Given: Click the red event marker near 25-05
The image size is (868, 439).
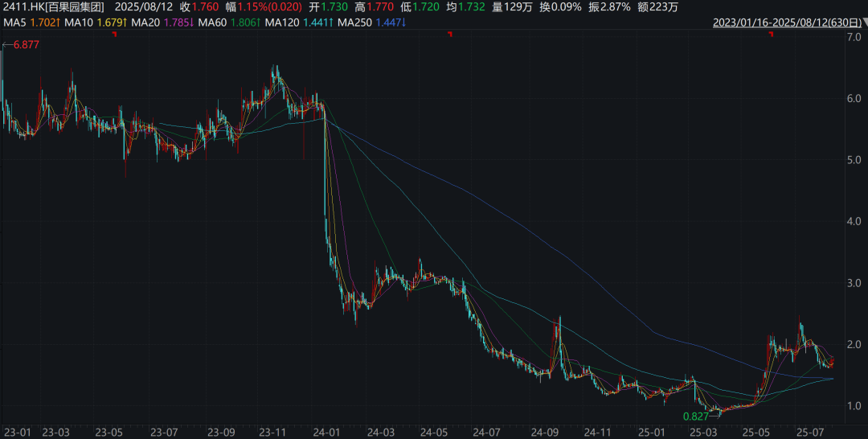Looking at the screenshot, I should coord(772,34).
